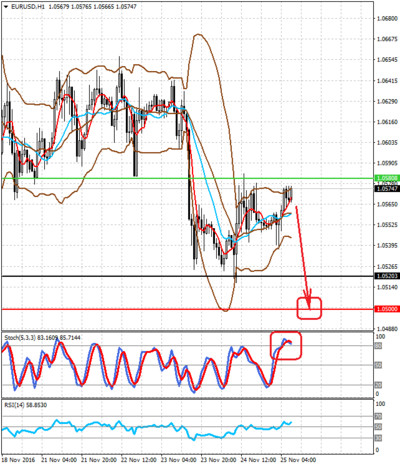Select the RSI 30 level marker
The image size is (400, 467).
pos(378,438)
